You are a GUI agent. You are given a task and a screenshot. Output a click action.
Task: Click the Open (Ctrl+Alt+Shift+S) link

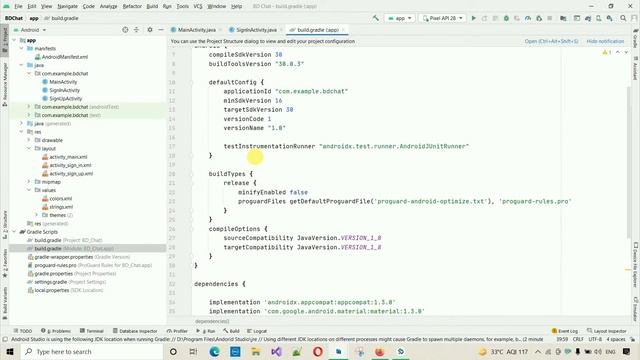point(551,41)
